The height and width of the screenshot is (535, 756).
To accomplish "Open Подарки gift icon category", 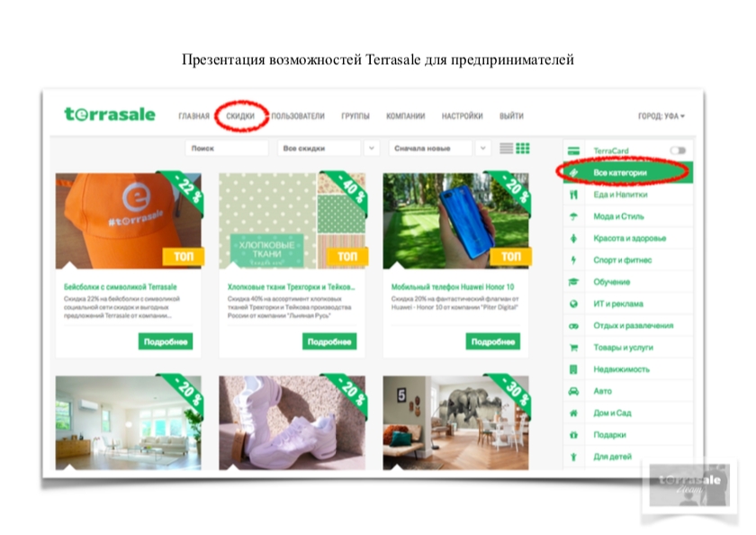I will 573,435.
